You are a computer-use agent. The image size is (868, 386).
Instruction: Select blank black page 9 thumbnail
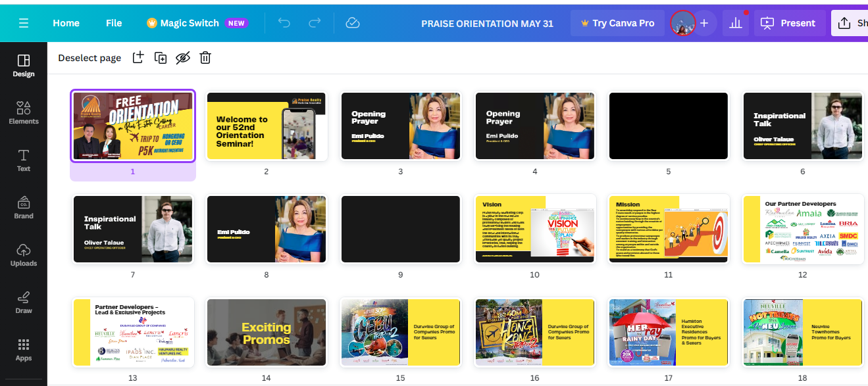pos(400,229)
